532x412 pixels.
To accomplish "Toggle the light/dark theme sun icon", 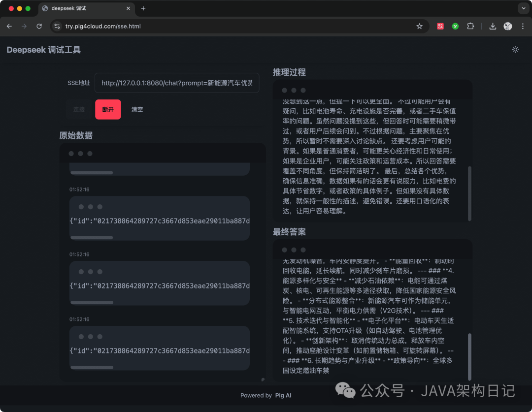I will [515, 50].
